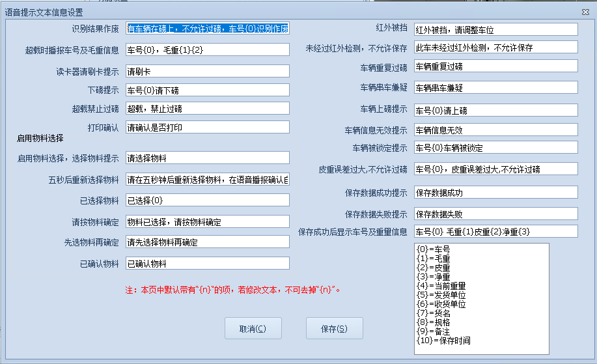Edit the 车辆上磅提示 field
This screenshot has height=364, width=597.
pos(495,109)
